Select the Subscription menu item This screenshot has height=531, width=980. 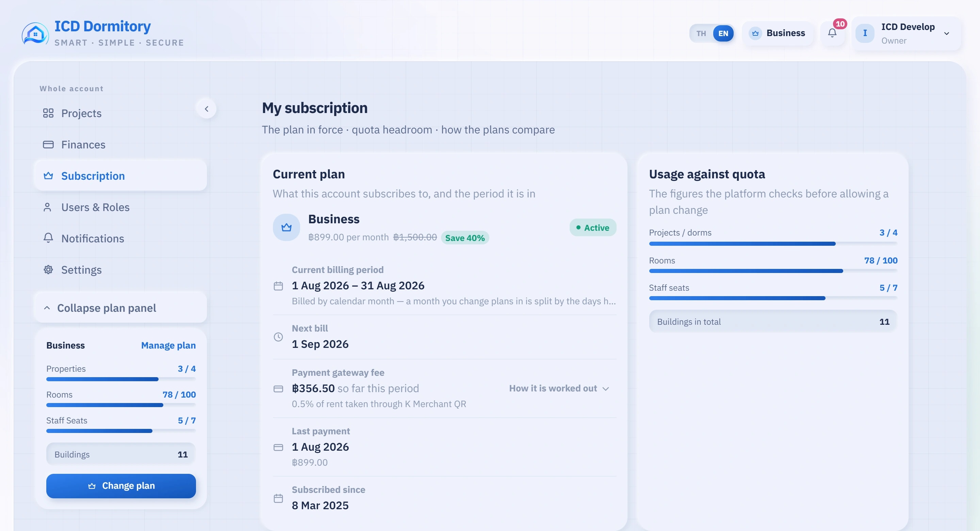coord(121,176)
